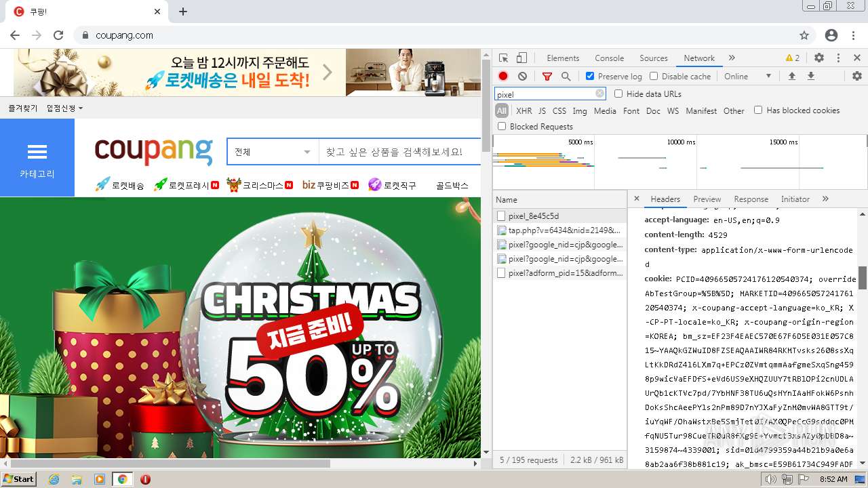Enable Disable cache checkbox

(654, 77)
